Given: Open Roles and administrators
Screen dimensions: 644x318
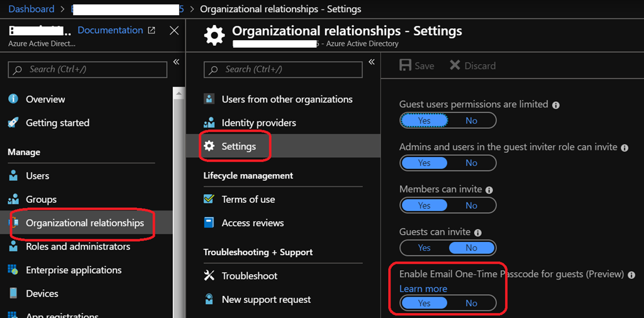Looking at the screenshot, I should (78, 246).
